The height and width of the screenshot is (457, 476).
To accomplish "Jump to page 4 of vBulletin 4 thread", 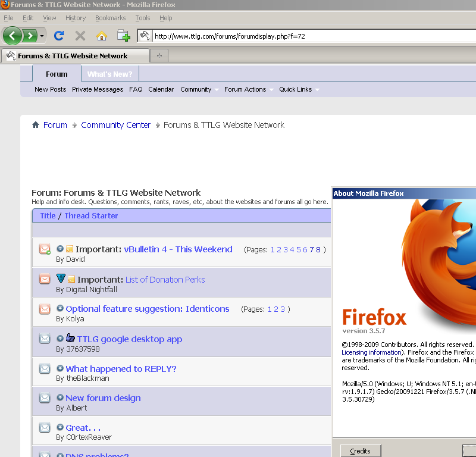I will (x=292, y=249).
